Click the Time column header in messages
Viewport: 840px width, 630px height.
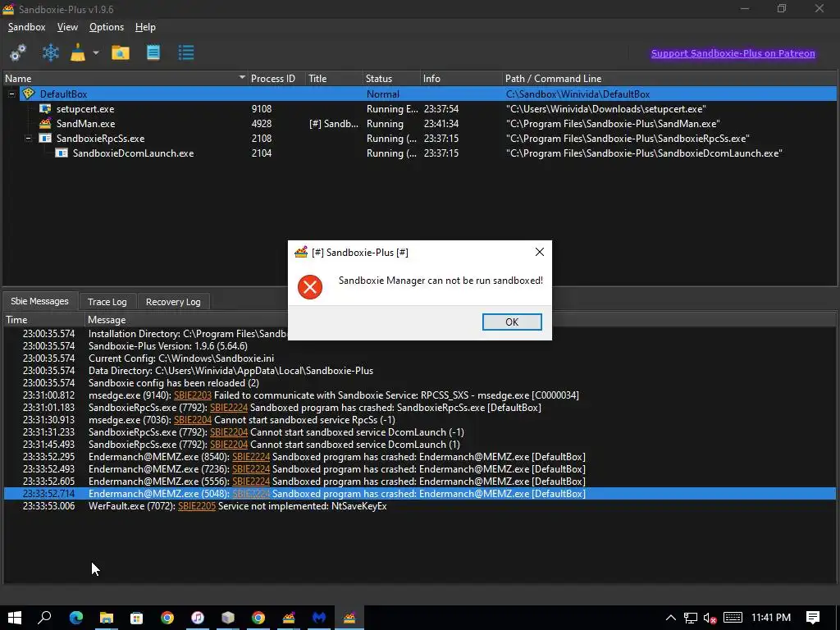[44, 320]
